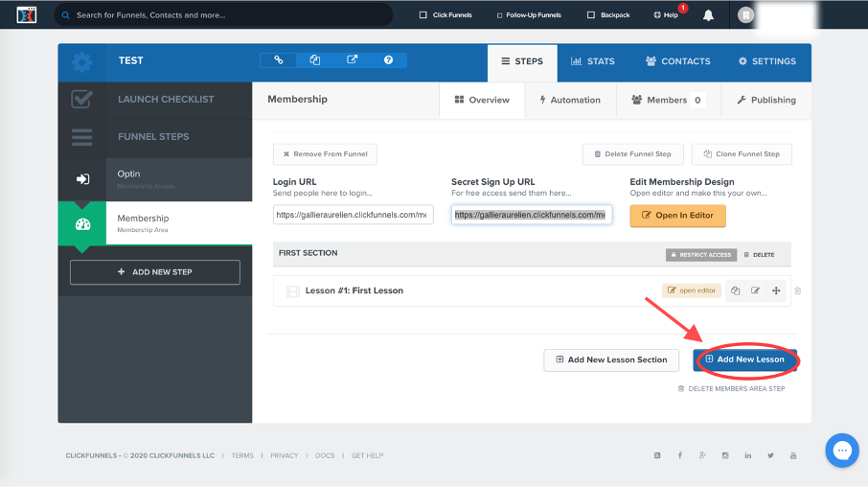Select the Publishing tab
868x487 pixels.
click(x=766, y=100)
